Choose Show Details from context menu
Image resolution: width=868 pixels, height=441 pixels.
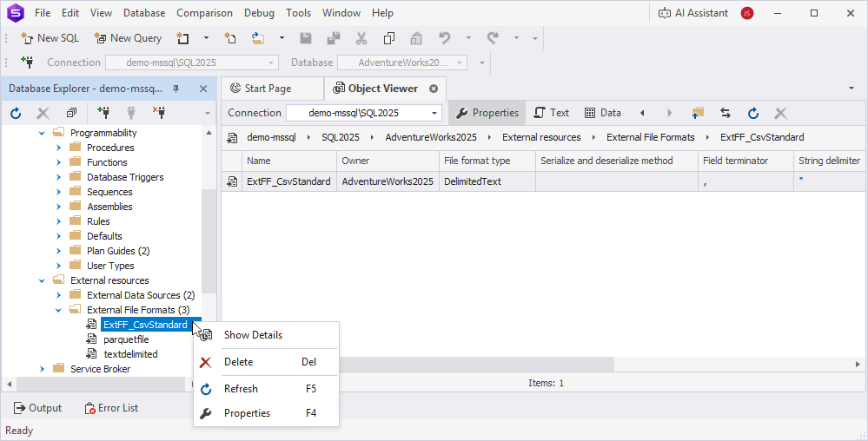(266, 335)
